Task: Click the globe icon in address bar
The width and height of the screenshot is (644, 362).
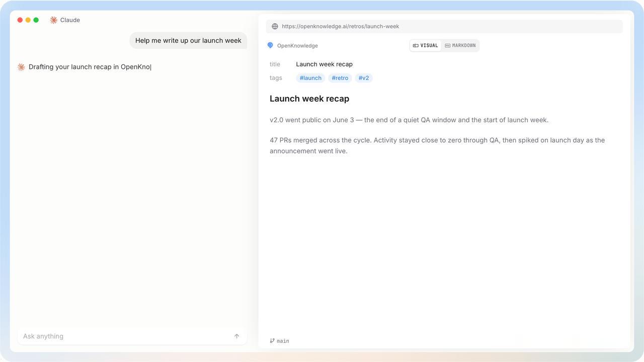Action: pyautogui.click(x=275, y=26)
